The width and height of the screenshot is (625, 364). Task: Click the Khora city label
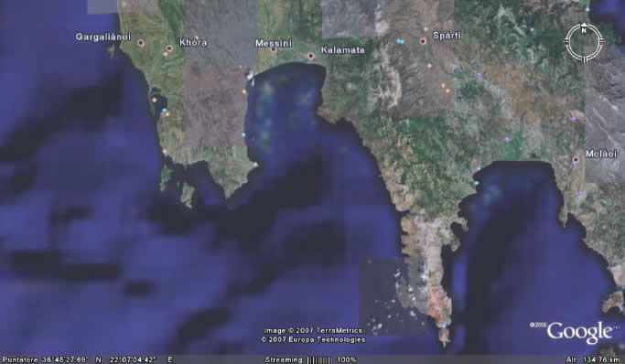193,42
